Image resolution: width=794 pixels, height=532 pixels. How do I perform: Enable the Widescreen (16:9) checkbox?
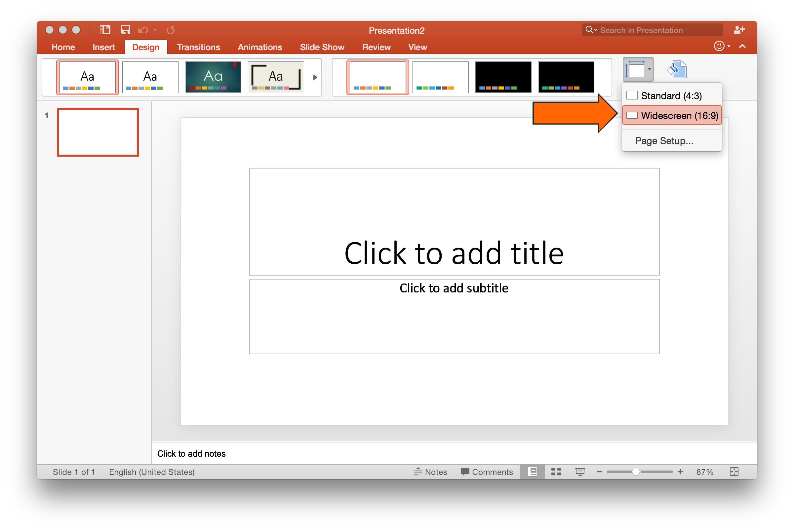click(x=632, y=115)
